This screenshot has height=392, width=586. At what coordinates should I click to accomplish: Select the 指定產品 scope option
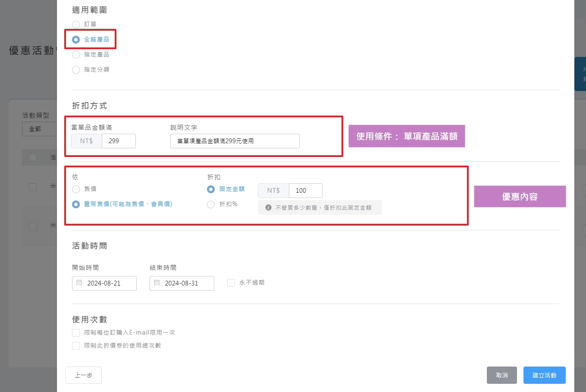click(76, 54)
